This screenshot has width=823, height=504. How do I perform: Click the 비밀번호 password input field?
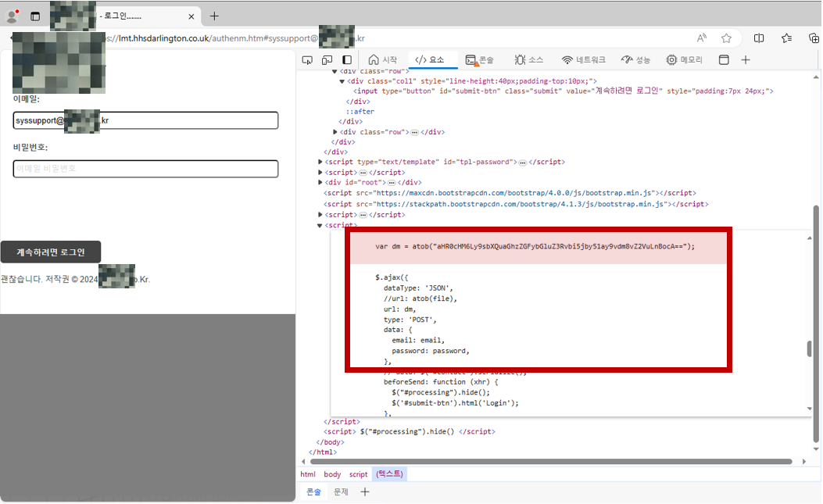pyautogui.click(x=145, y=169)
